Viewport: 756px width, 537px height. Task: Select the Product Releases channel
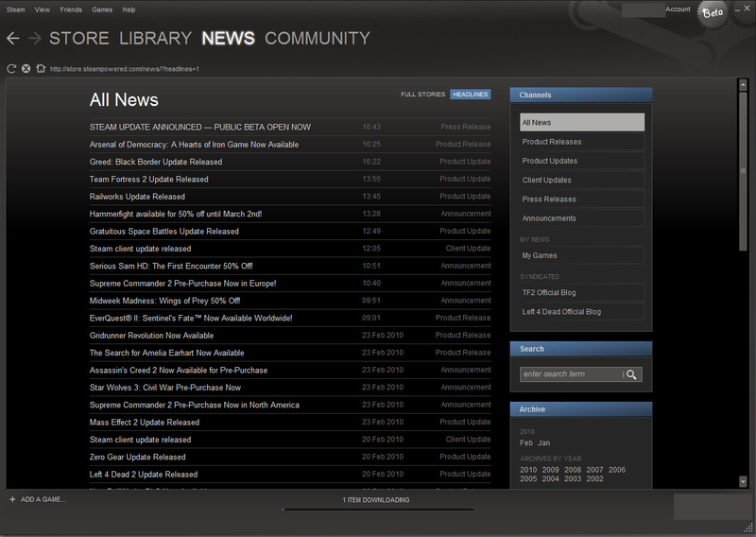tap(582, 142)
